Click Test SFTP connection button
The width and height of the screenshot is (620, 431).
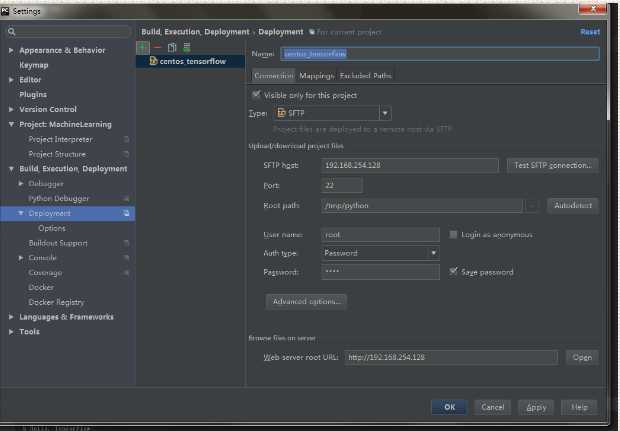pos(553,165)
